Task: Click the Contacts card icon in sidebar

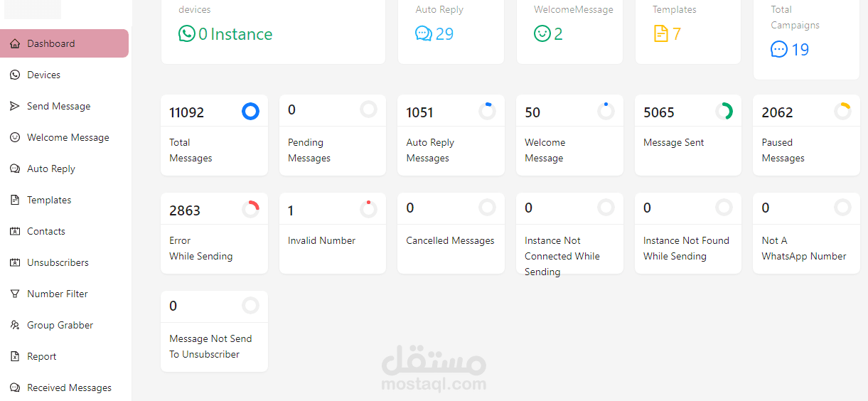Action: pos(15,231)
